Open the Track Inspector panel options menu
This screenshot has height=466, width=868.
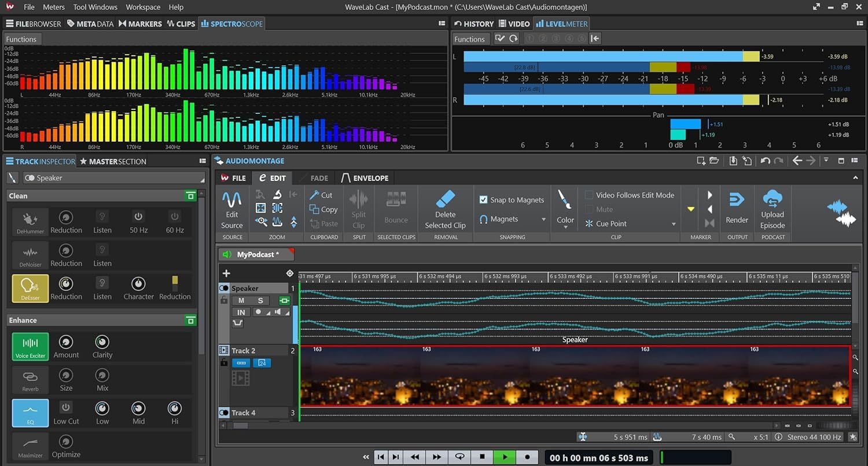(x=203, y=161)
